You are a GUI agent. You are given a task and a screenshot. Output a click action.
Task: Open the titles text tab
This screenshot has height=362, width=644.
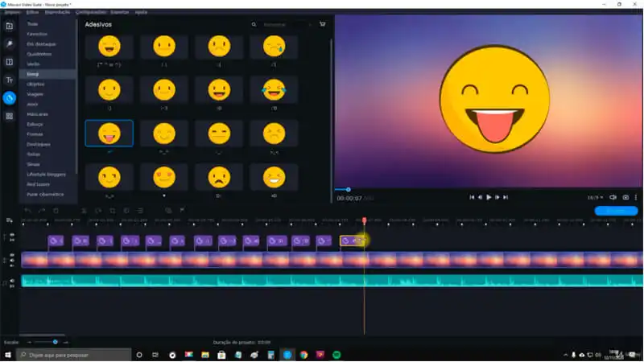(x=9, y=80)
